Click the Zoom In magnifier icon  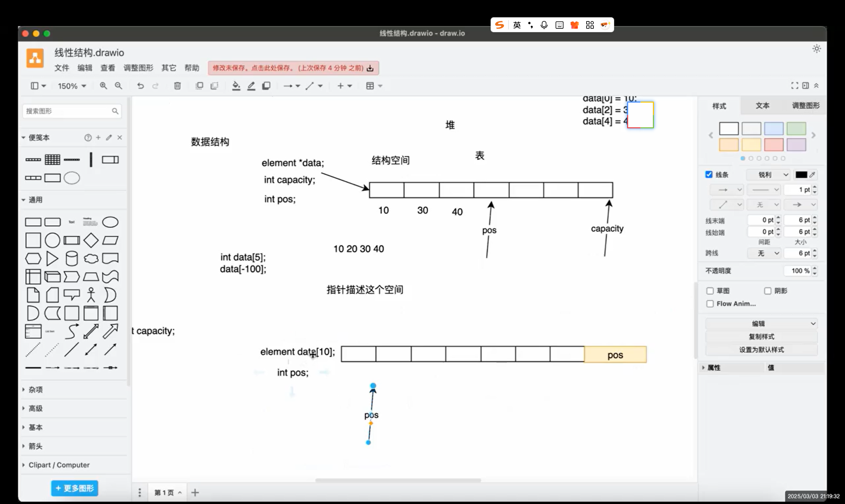click(103, 85)
